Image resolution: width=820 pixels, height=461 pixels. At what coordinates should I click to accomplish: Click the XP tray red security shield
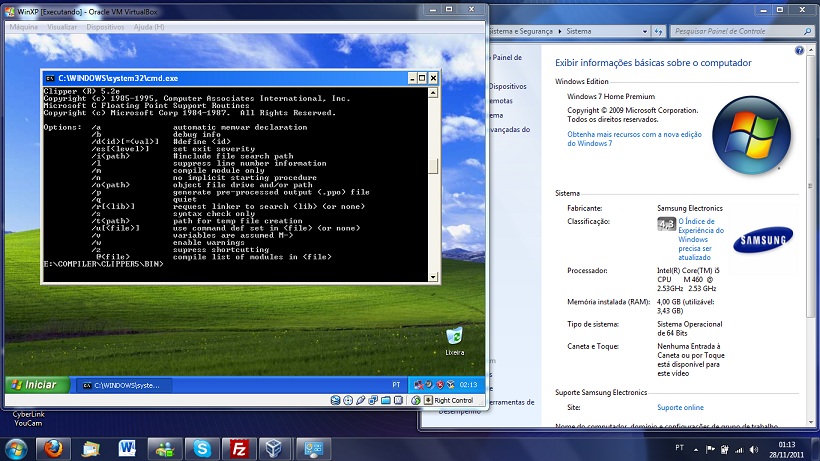click(440, 385)
